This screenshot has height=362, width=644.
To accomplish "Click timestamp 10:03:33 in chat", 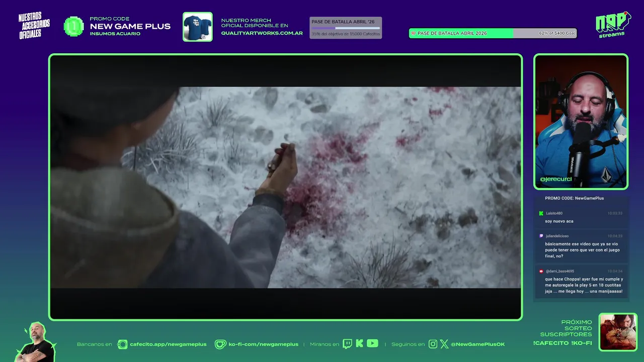I will click(615, 213).
